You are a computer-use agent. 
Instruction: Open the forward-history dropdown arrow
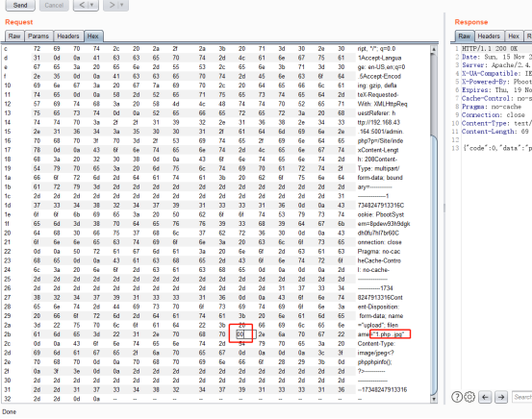pos(122,5)
